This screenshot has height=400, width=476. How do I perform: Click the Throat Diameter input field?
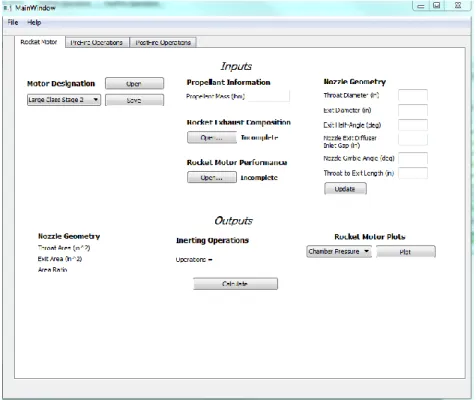413,95
